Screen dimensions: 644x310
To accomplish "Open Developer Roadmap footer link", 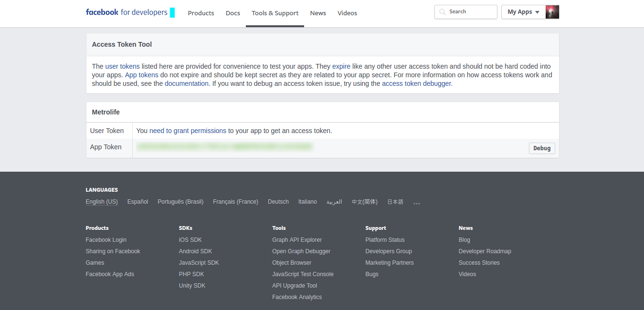I will point(485,251).
